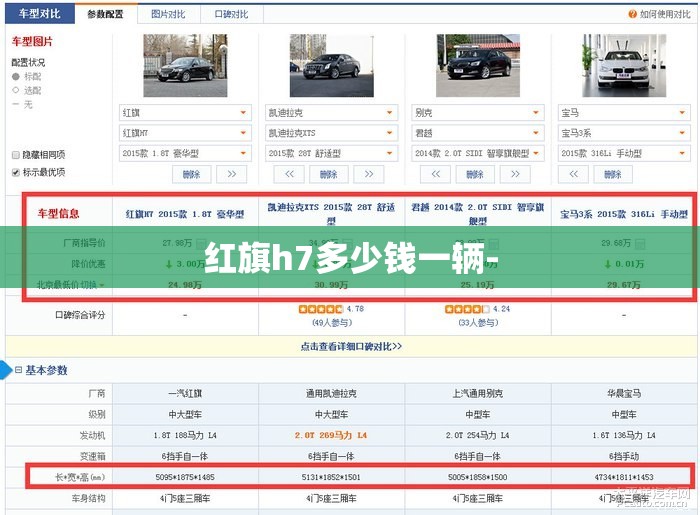This screenshot has height=515, width=700.
Task: Switch to the 口碑对比 tab
Action: tap(231, 14)
